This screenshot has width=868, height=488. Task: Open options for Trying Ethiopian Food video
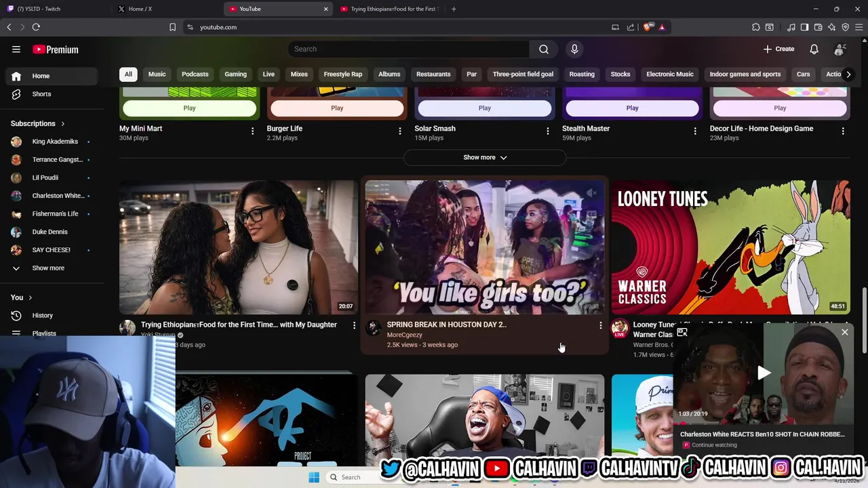tap(354, 325)
